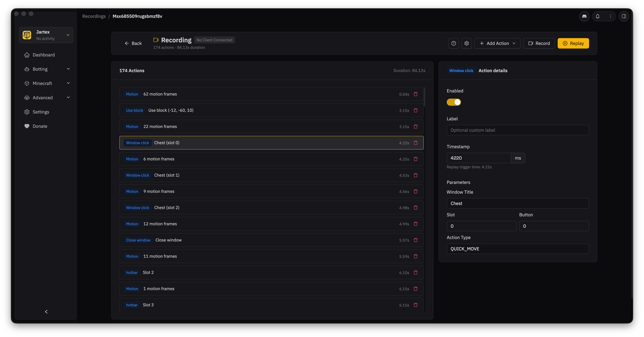Expand the Minecraft sidebar section
This screenshot has width=644, height=337.
[x=47, y=83]
